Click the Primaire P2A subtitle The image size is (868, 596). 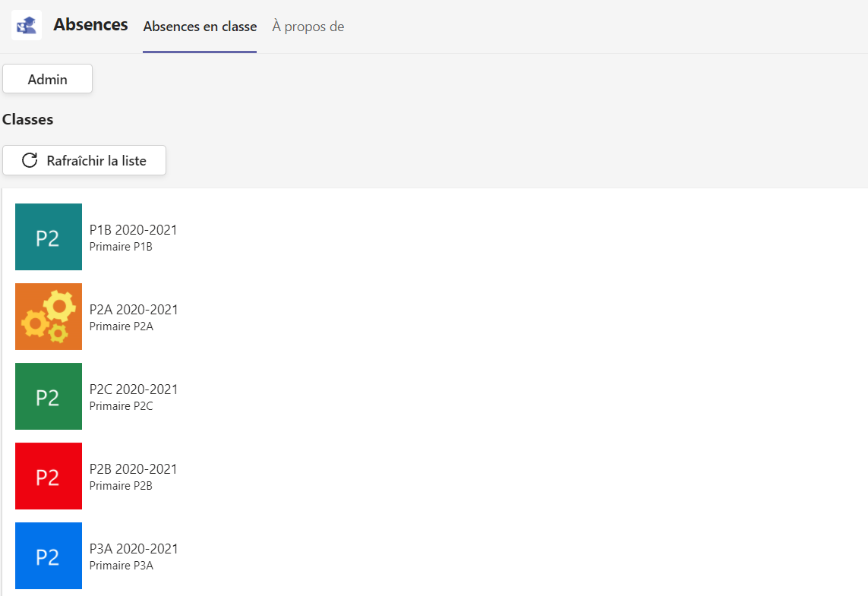point(122,326)
